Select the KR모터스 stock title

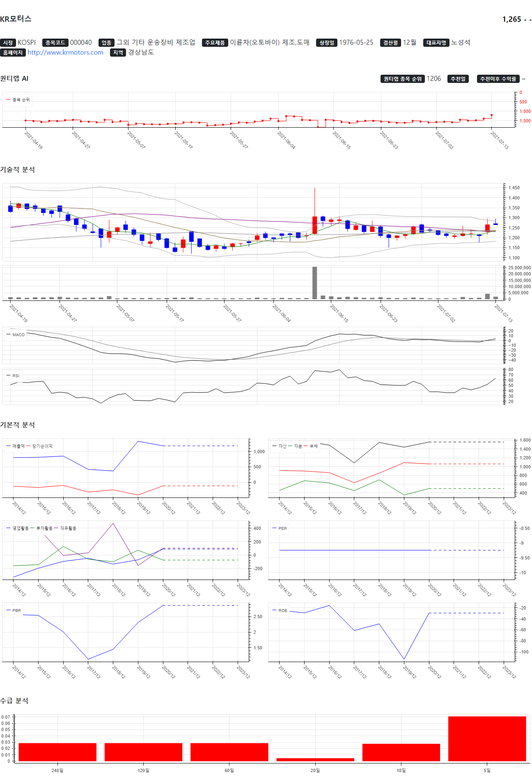16,19
